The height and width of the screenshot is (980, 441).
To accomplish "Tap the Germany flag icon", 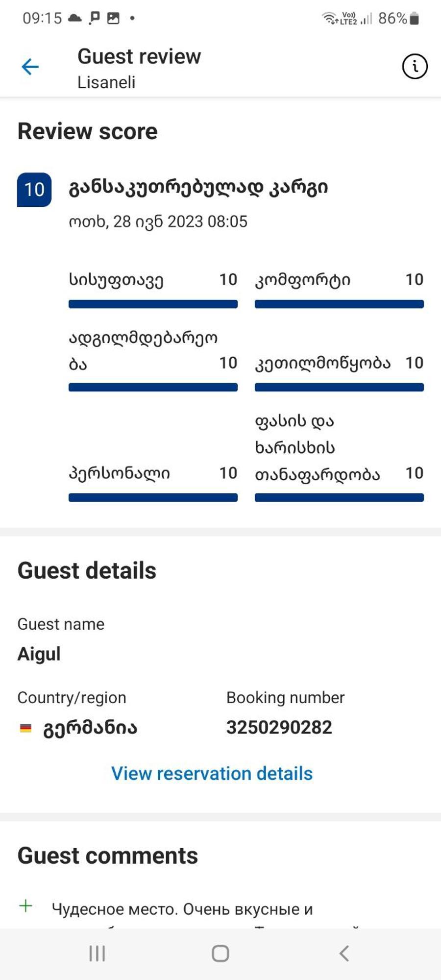I will coord(25,728).
